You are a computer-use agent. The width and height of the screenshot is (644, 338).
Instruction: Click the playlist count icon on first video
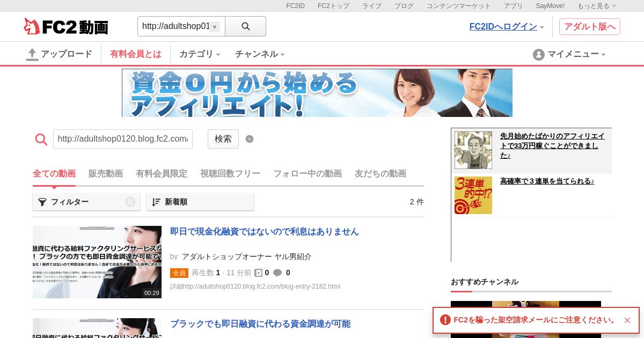[258, 273]
